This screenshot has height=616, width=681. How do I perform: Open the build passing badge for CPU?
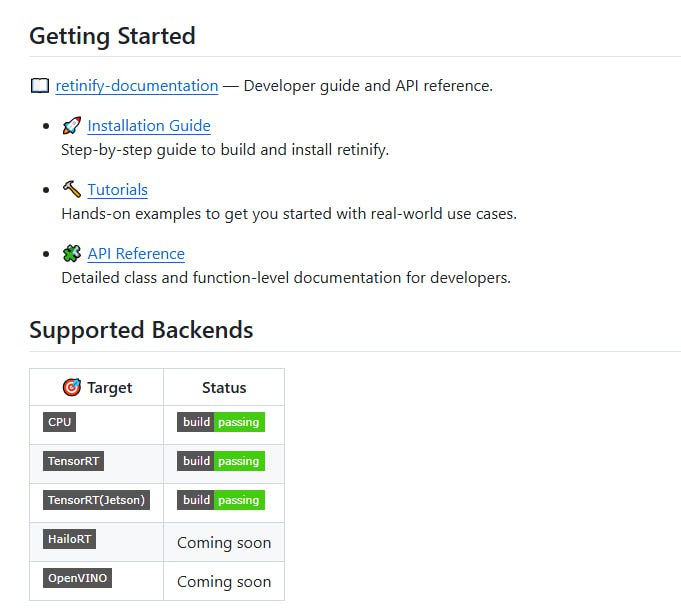[221, 422]
